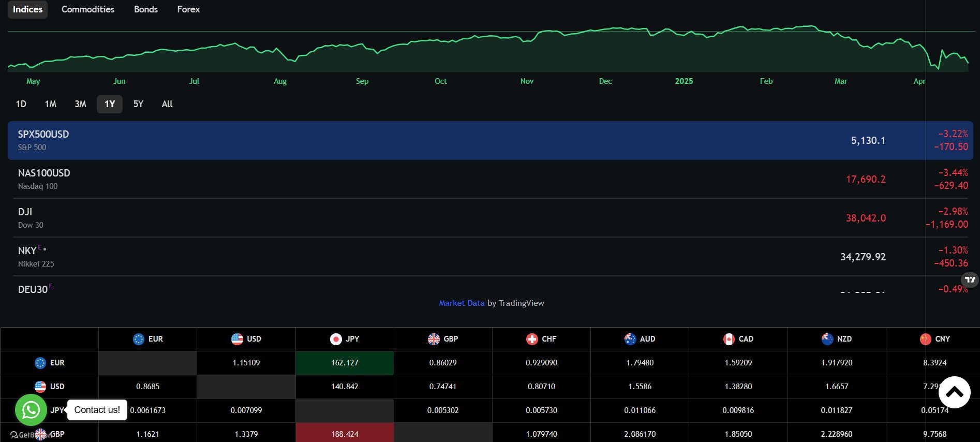
Task: Select the 1M time range
Action: coord(51,104)
